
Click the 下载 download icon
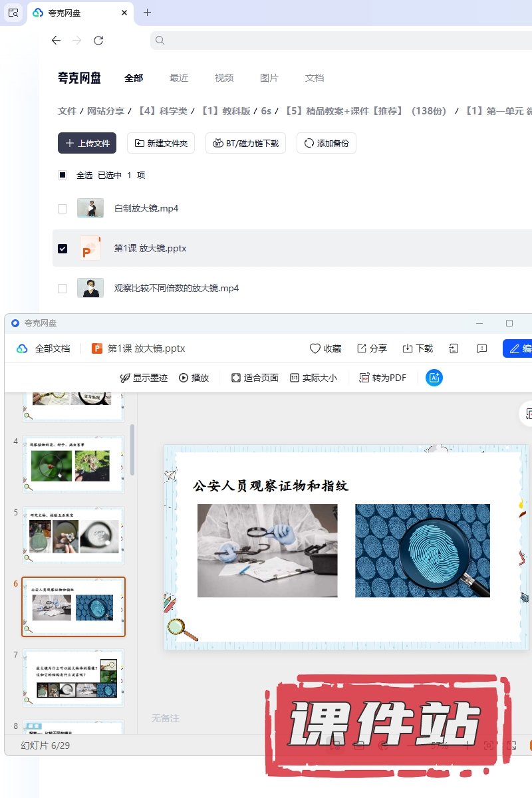[x=408, y=348]
